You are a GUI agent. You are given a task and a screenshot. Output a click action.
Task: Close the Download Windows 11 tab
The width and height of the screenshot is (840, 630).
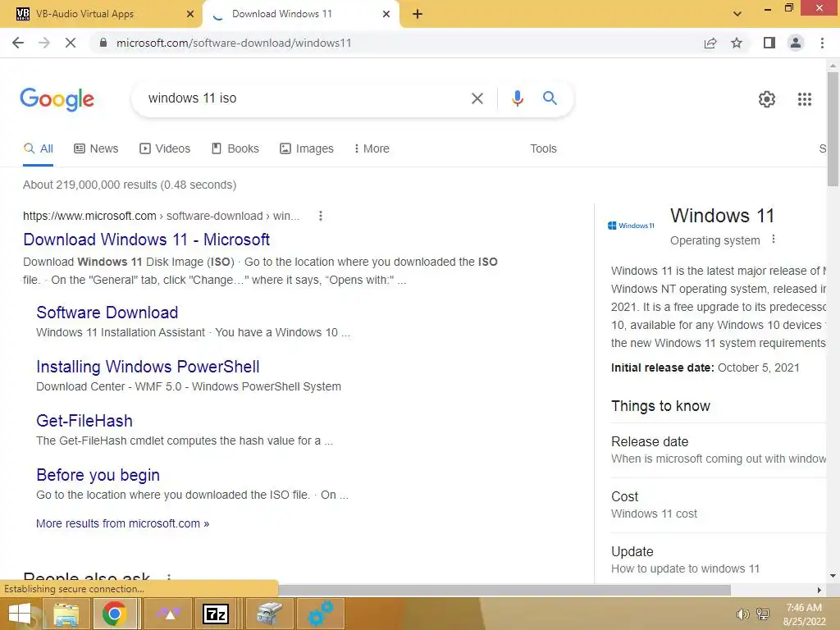(x=386, y=14)
